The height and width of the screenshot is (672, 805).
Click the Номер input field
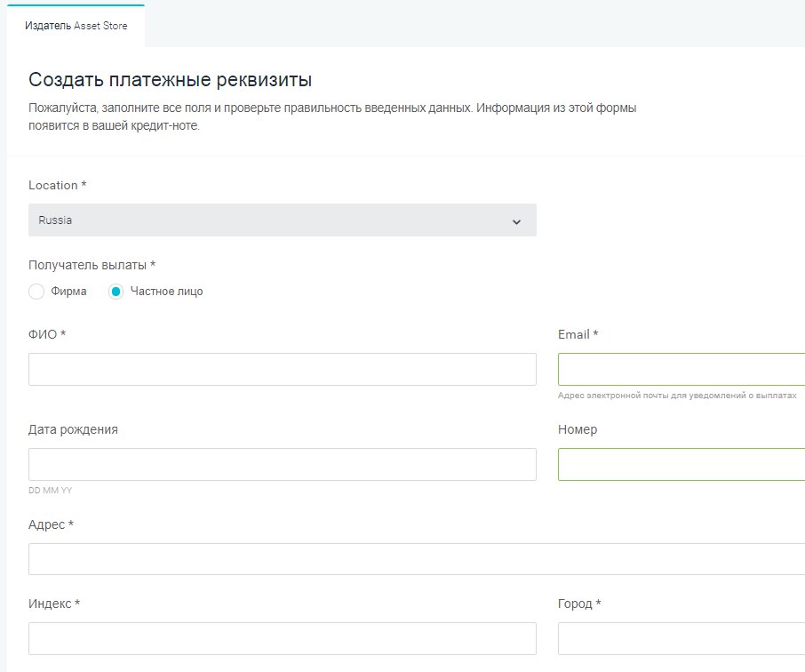tap(681, 464)
